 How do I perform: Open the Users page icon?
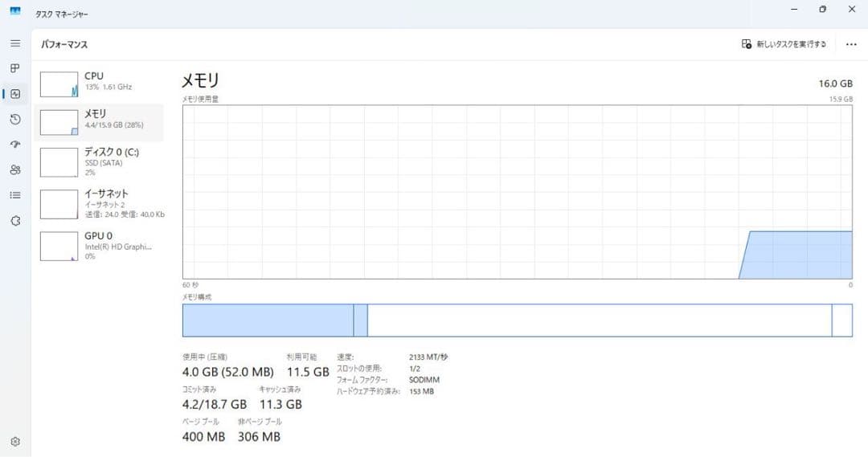click(x=15, y=169)
